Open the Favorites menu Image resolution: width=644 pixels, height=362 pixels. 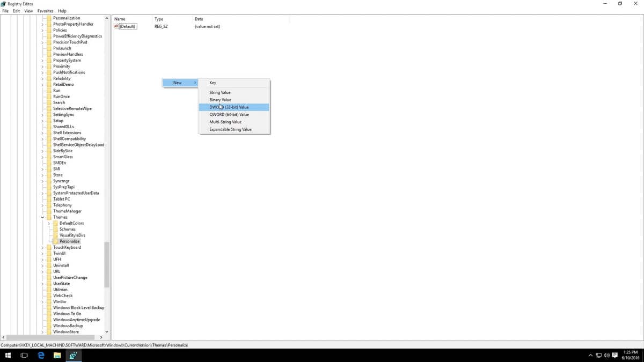coord(46,11)
